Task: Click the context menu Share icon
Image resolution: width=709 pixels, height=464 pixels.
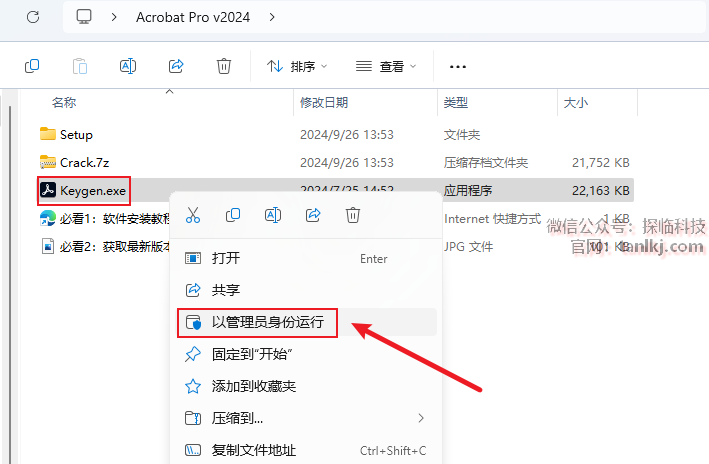Action: (x=313, y=215)
